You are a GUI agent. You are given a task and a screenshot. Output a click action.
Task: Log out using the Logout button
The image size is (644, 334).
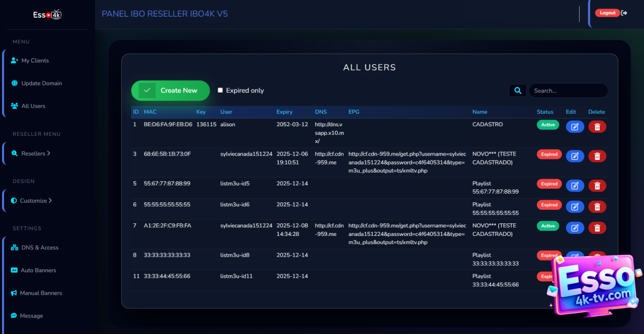(608, 13)
